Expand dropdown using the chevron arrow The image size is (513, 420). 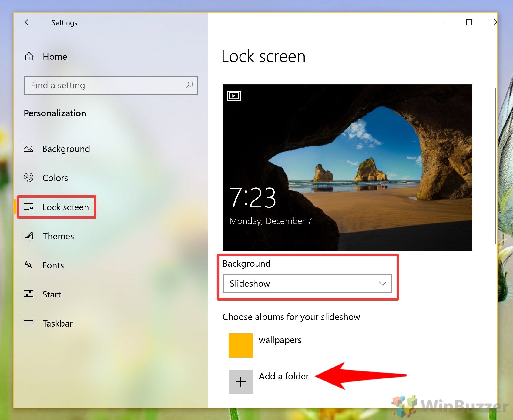[382, 284]
